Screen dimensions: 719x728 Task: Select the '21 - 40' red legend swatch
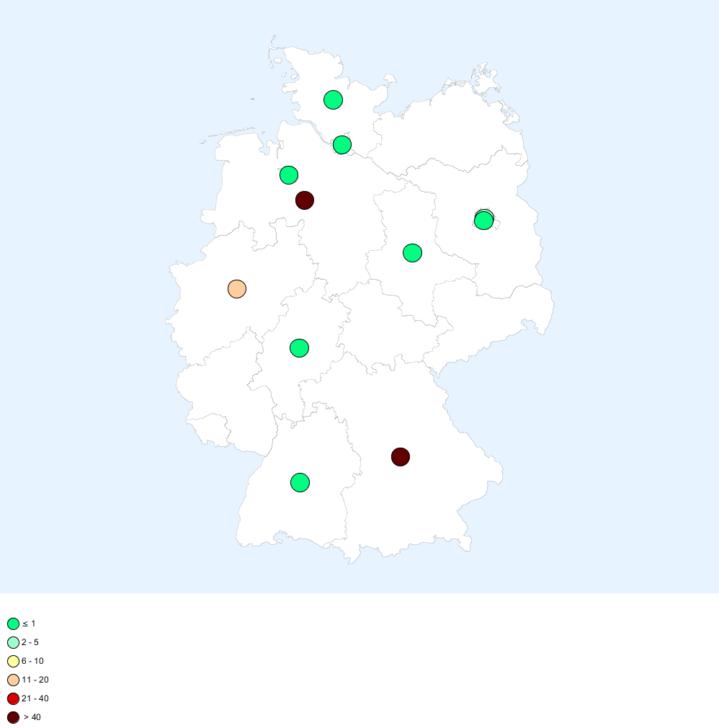[13, 698]
